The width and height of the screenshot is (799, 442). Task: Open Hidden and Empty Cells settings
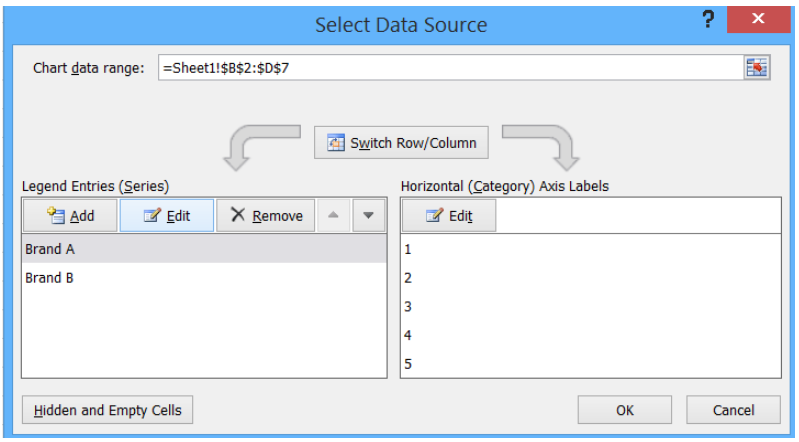pyautogui.click(x=108, y=410)
